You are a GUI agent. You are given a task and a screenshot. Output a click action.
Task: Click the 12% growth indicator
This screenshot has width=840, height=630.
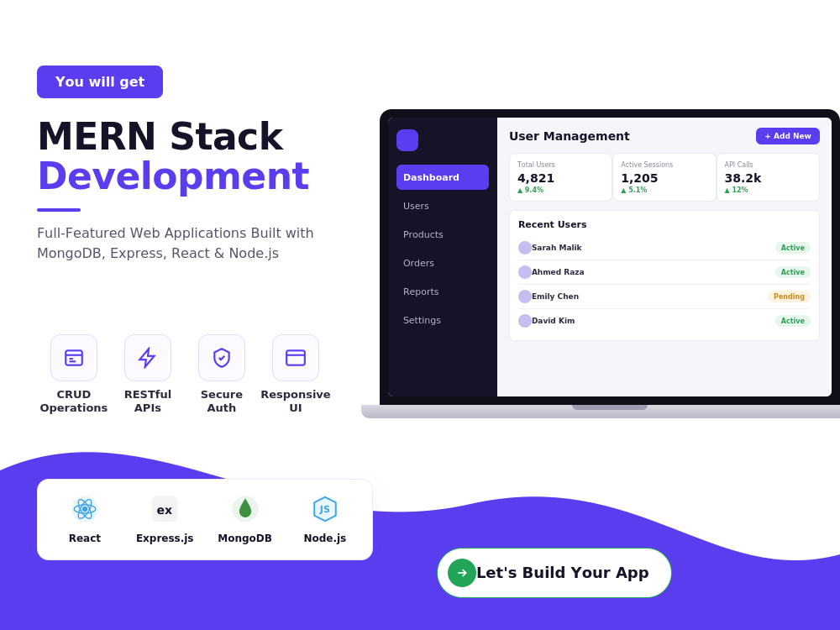coord(737,190)
